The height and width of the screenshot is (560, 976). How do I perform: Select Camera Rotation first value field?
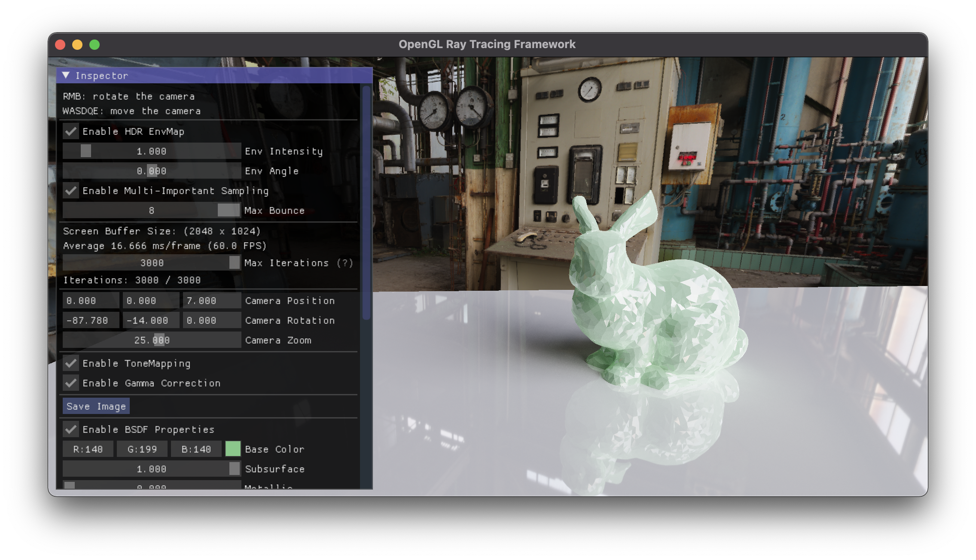(91, 320)
